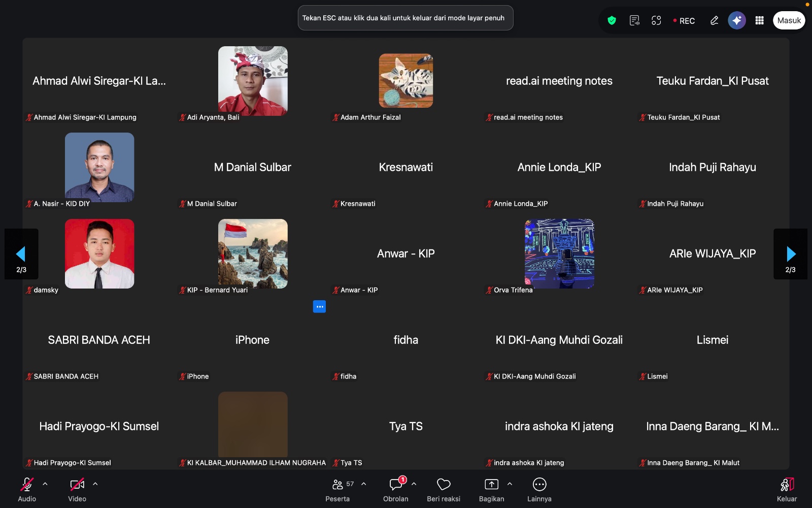Open the encryption shield info icon
Image resolution: width=812 pixels, height=508 pixels.
coord(612,20)
